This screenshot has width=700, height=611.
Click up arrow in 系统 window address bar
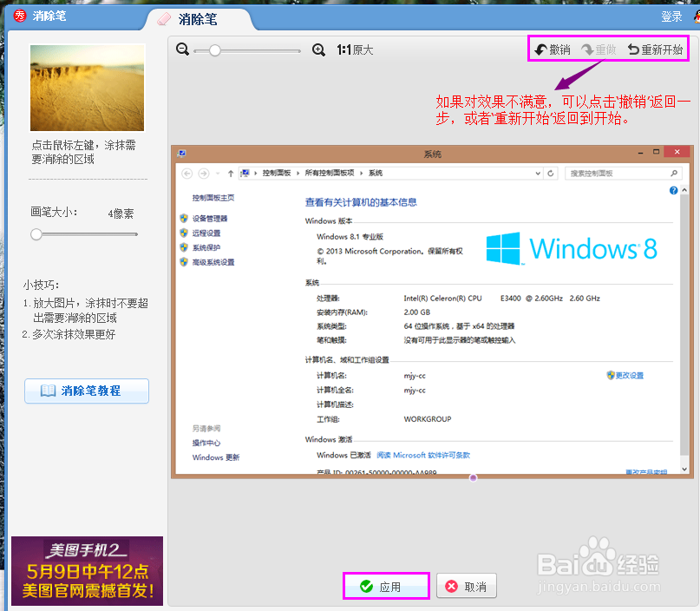231,174
